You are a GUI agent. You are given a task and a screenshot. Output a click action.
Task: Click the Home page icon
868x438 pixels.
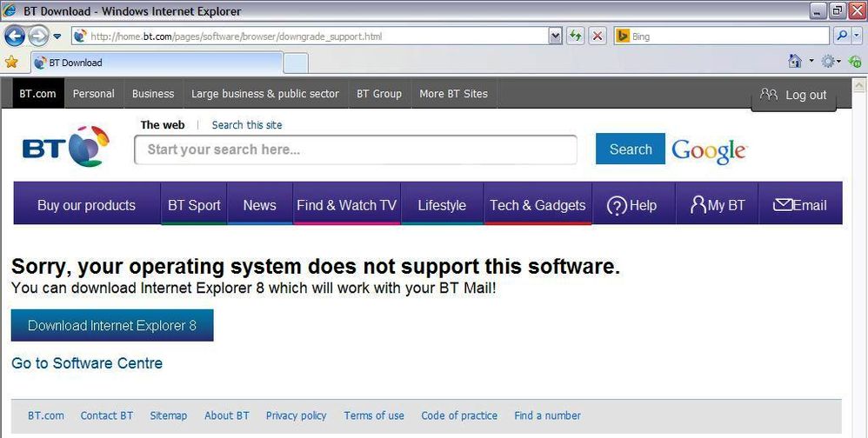[795, 62]
